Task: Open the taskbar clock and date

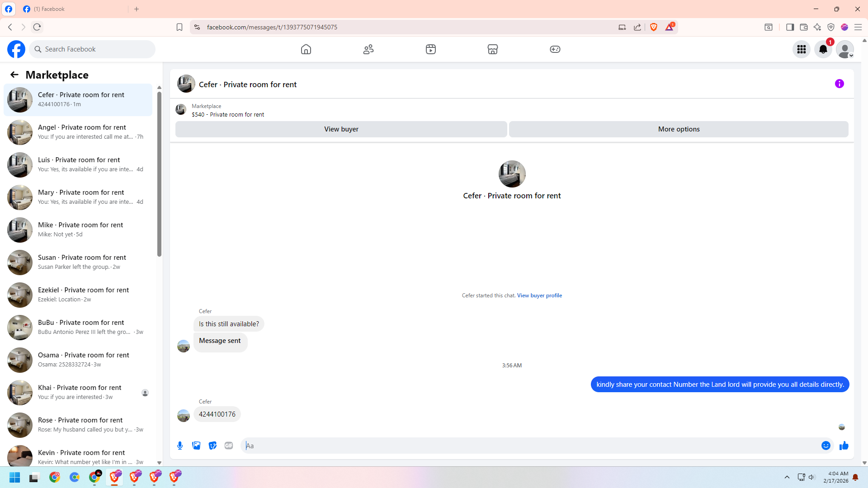Action: click(x=836, y=477)
